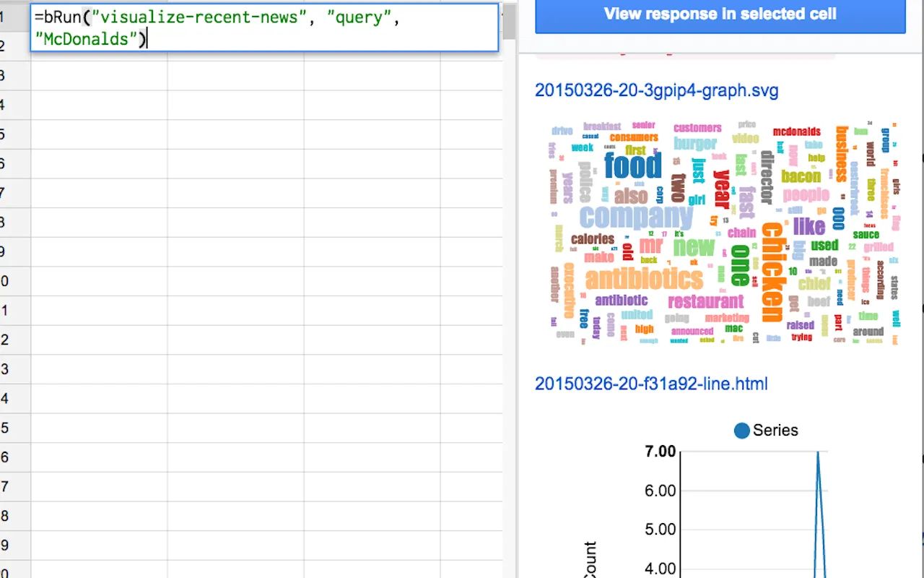Click the green word "new" in the cloud
The height and width of the screenshot is (578, 924).
[x=694, y=246]
